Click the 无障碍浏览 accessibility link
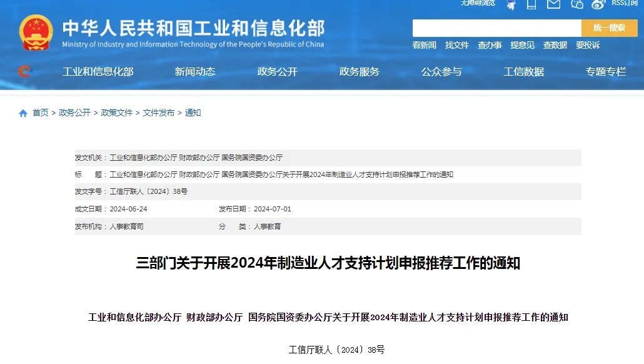 478,3
